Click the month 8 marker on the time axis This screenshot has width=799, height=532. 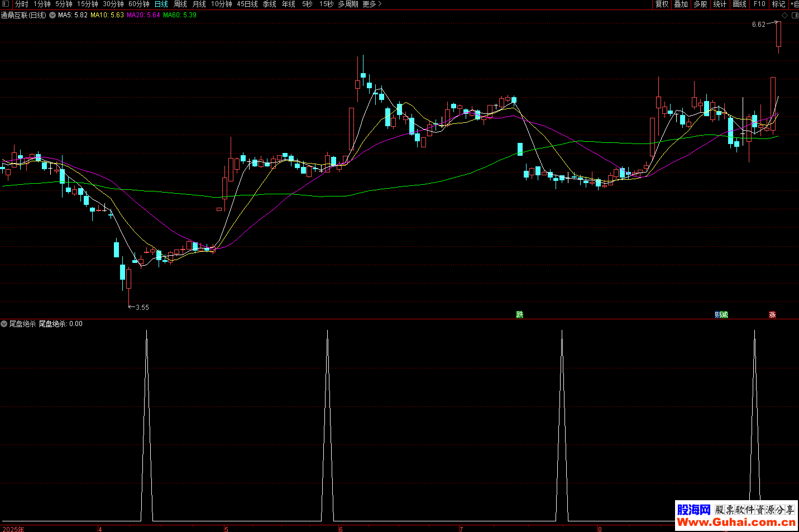coord(600,529)
